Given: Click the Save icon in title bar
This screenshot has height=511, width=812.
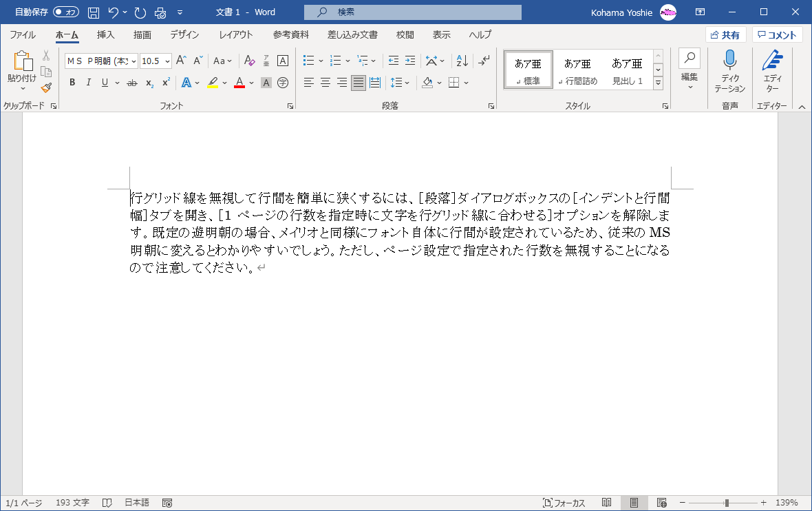Looking at the screenshot, I should pos(94,12).
